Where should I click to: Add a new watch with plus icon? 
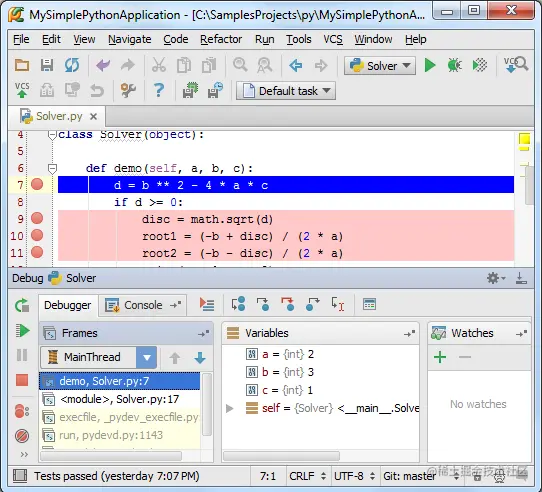tap(440, 357)
